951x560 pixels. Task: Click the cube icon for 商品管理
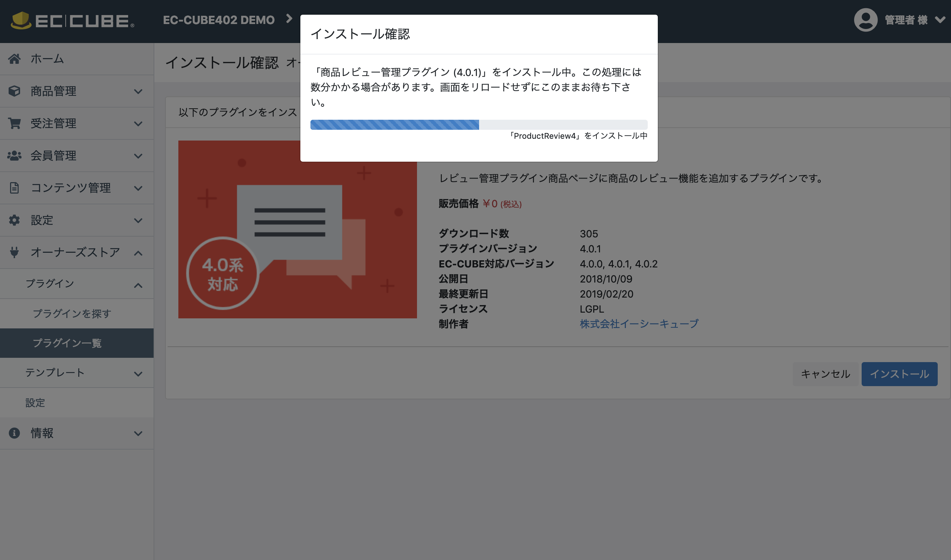pos(14,91)
